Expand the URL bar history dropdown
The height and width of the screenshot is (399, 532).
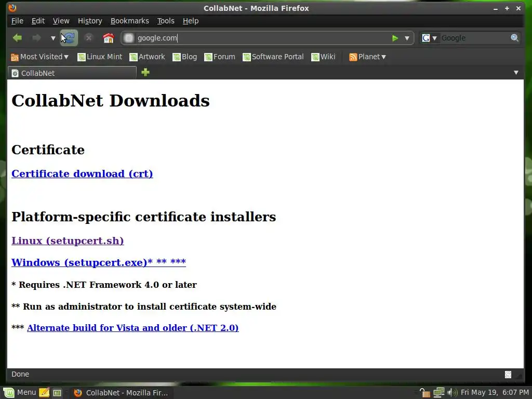coord(407,38)
